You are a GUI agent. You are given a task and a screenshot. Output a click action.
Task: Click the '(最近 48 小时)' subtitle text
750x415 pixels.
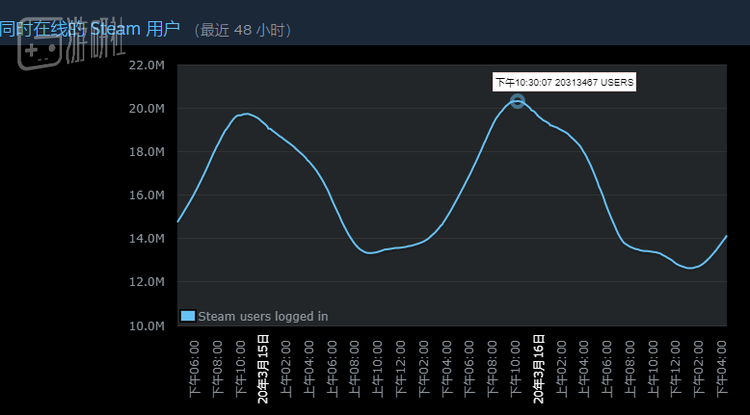[243, 30]
